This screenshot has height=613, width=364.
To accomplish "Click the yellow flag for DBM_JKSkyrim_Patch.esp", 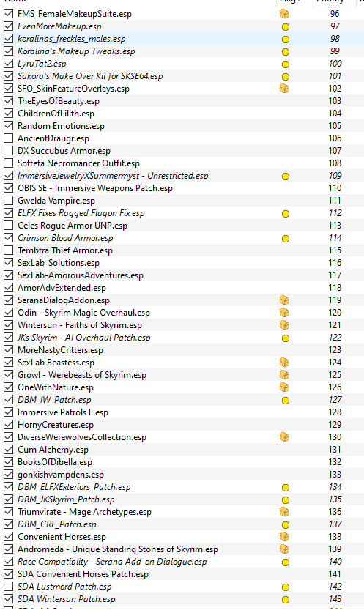I will tap(286, 500).
